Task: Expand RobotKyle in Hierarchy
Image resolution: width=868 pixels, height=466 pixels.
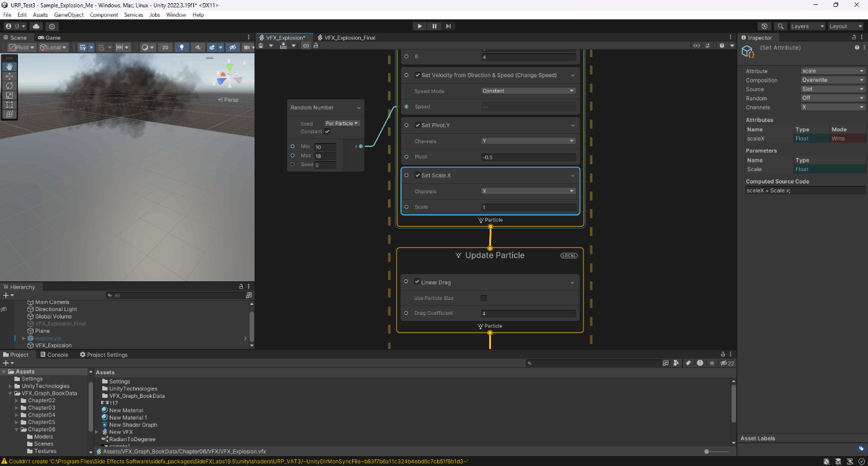Action: tap(24, 338)
